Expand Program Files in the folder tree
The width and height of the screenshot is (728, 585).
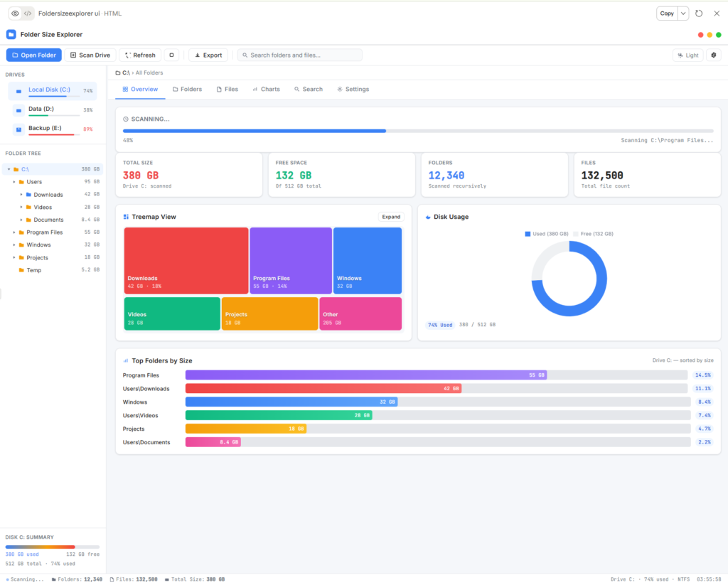(x=12, y=232)
